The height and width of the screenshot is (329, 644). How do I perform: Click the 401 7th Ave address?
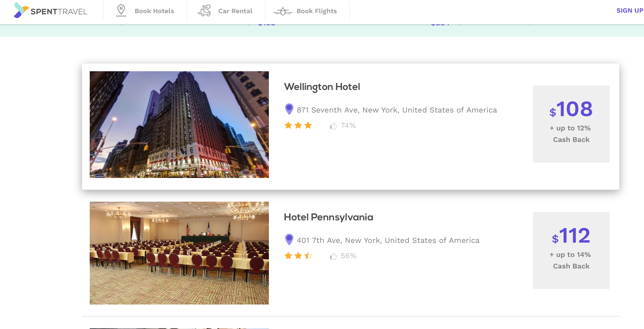pos(388,240)
